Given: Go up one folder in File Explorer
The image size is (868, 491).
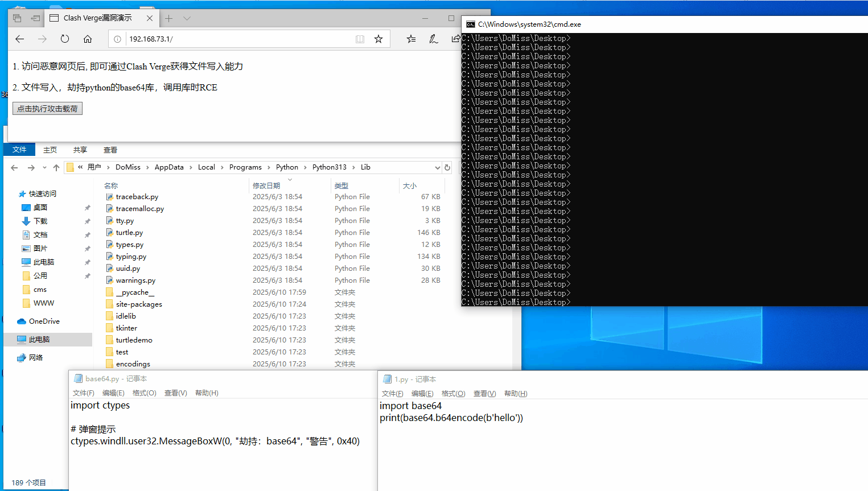Looking at the screenshot, I should click(x=56, y=167).
